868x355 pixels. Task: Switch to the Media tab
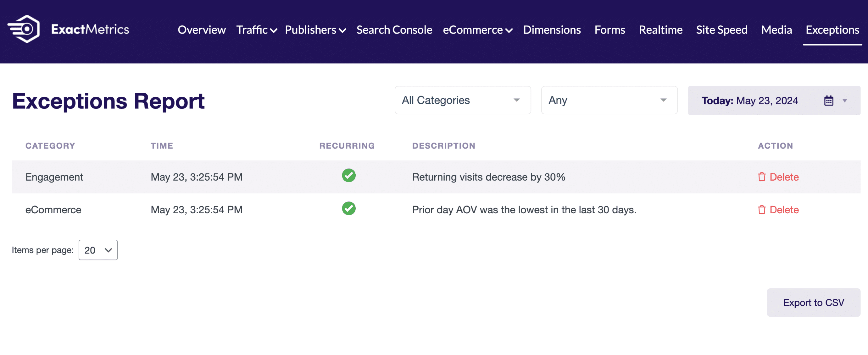coord(776,30)
